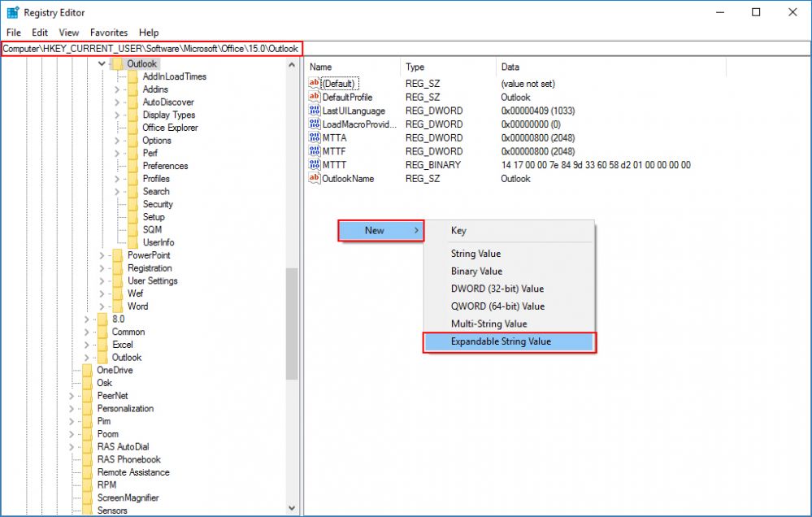The height and width of the screenshot is (517, 812).
Task: Click the Setup folder icon
Action: [133, 217]
